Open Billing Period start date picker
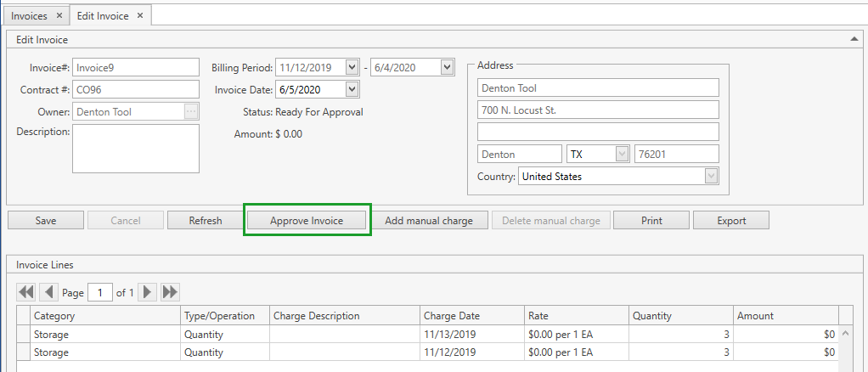The height and width of the screenshot is (372, 868). (352, 68)
